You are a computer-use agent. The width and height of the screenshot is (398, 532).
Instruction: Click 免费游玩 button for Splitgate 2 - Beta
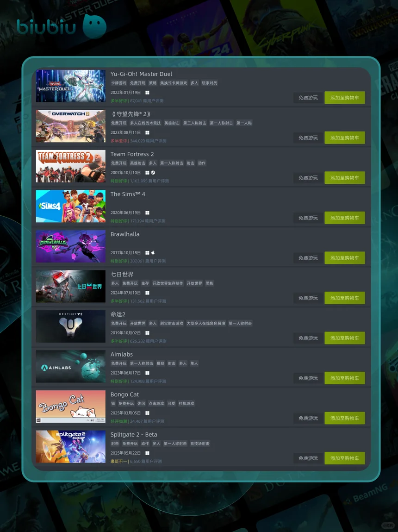(x=308, y=458)
